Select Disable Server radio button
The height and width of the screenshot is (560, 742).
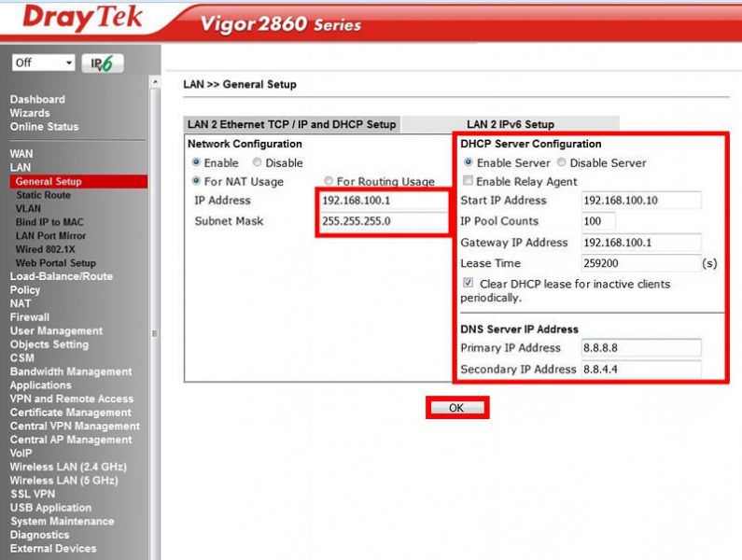click(x=561, y=162)
